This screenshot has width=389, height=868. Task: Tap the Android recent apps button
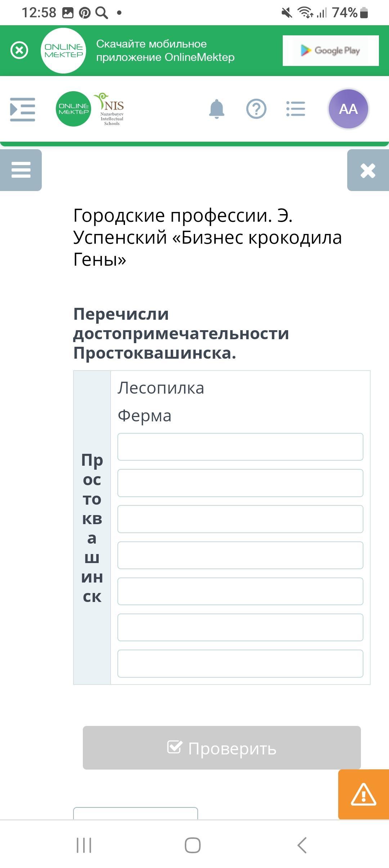84,845
